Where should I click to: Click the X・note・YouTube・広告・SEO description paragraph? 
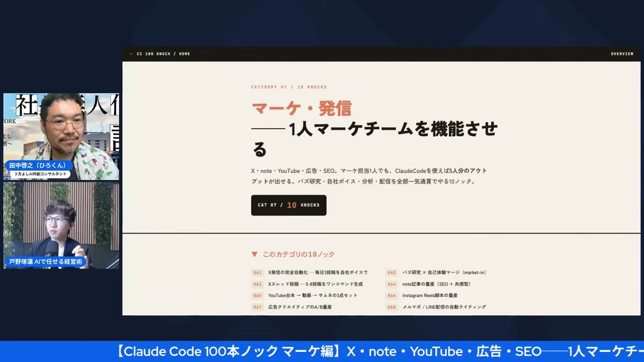tap(369, 176)
